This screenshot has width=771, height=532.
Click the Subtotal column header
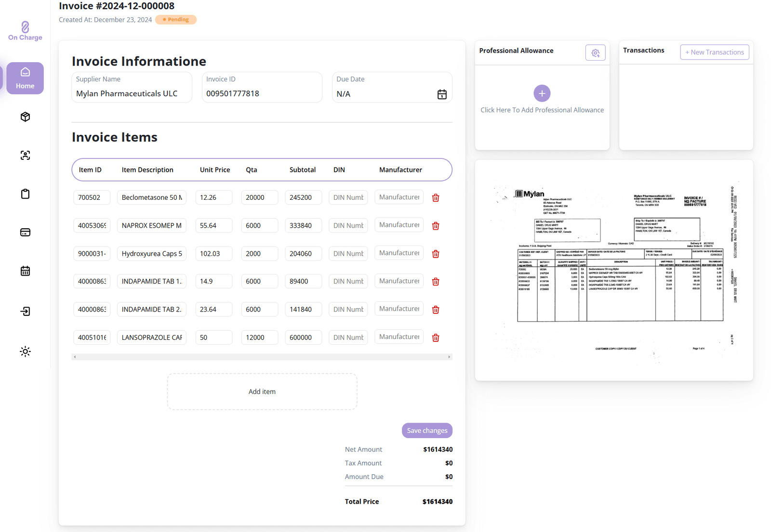click(x=303, y=170)
